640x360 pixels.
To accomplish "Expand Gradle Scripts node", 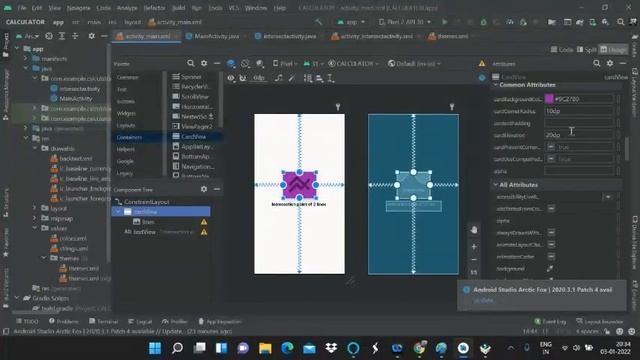I will point(17,298).
